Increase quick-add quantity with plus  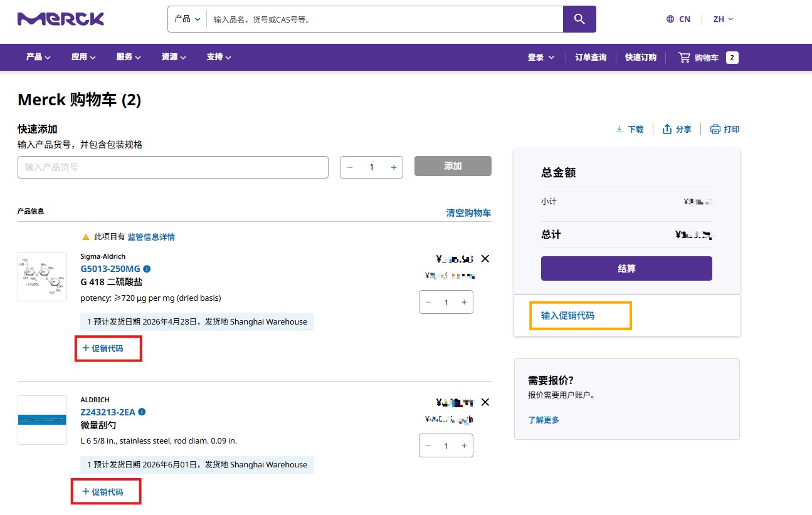coord(394,167)
